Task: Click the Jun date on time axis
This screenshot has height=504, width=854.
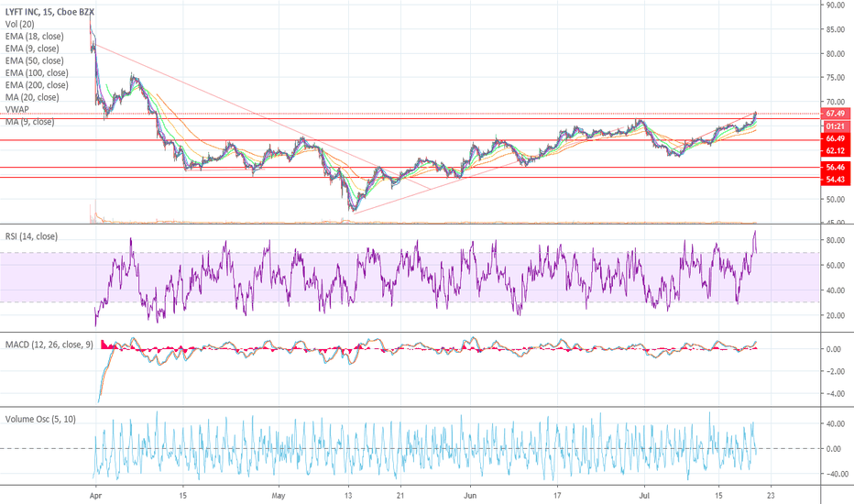Action: (470, 496)
